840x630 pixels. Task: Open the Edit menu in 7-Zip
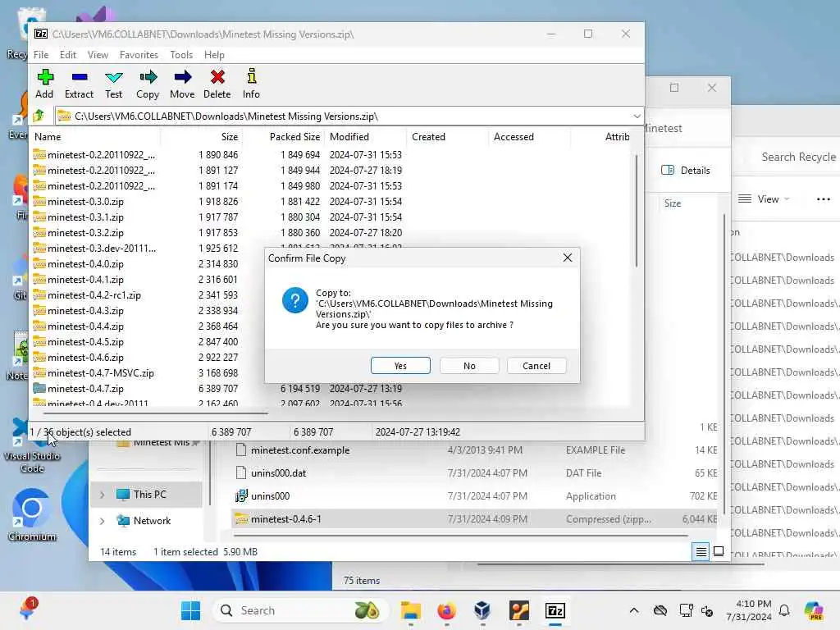[67, 55]
